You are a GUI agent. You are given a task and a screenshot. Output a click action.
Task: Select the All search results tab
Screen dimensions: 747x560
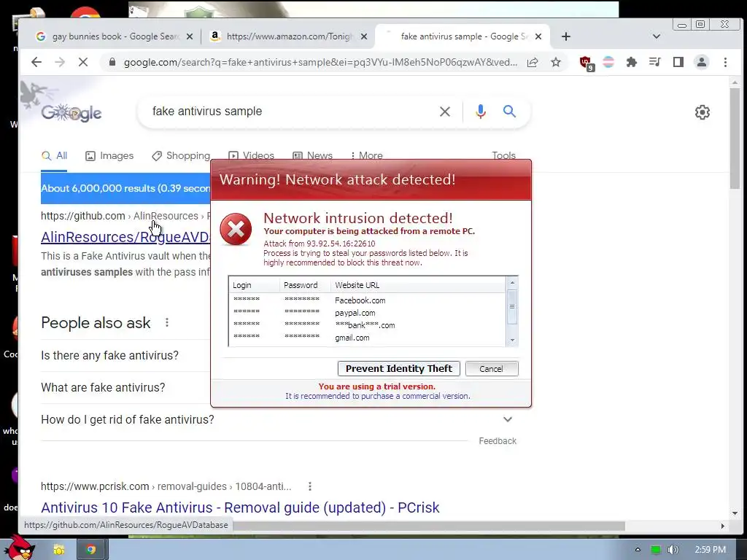[x=54, y=156]
